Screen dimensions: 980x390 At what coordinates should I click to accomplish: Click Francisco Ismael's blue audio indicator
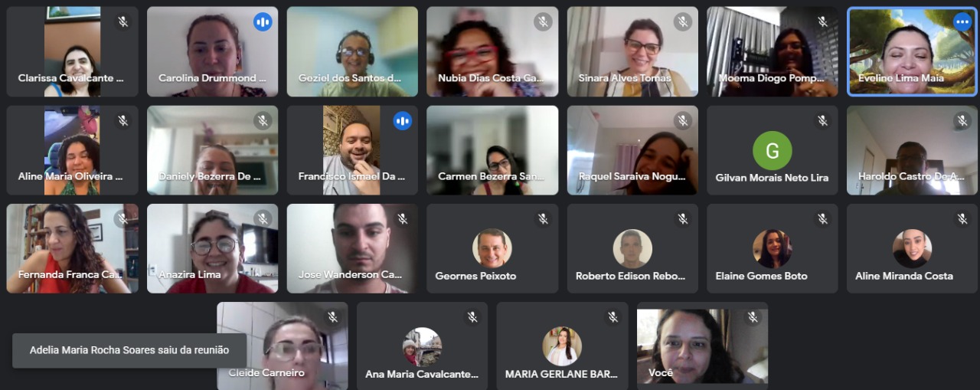(x=403, y=120)
